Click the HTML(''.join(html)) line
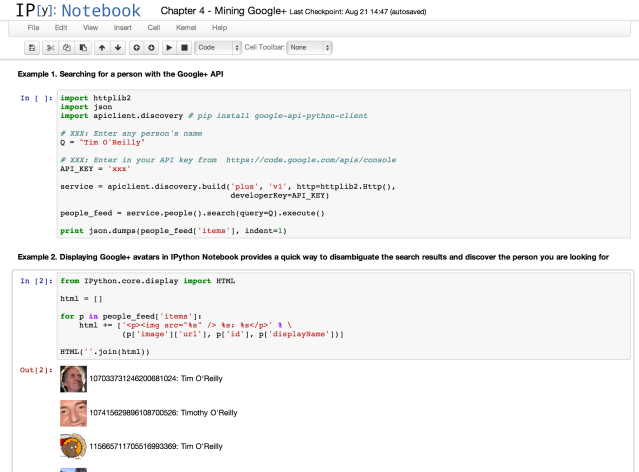This screenshot has height=472, width=639. [105, 352]
